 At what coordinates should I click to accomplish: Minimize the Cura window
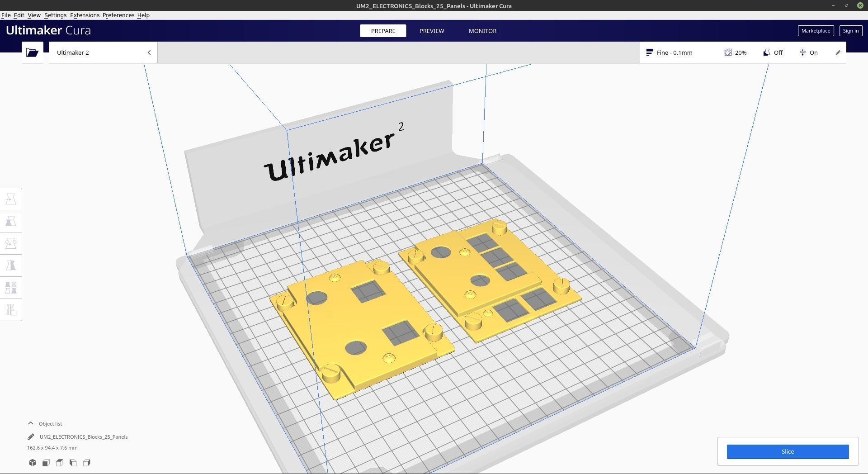point(833,5)
